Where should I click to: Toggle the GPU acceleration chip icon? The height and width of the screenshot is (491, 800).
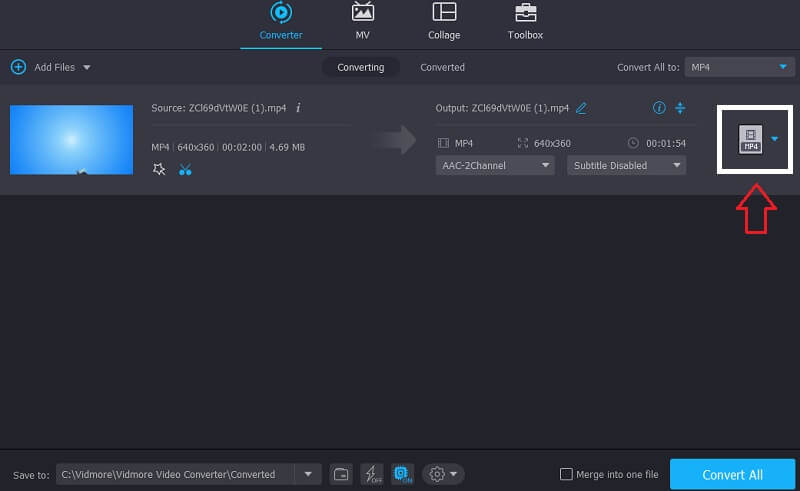(x=402, y=474)
